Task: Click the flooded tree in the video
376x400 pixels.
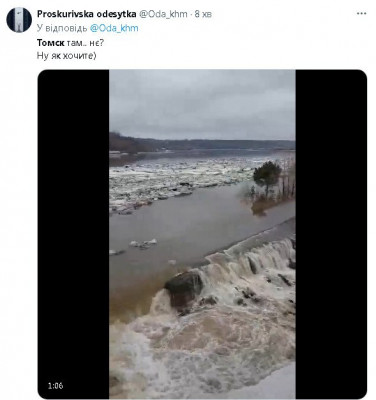Action: 267,178
